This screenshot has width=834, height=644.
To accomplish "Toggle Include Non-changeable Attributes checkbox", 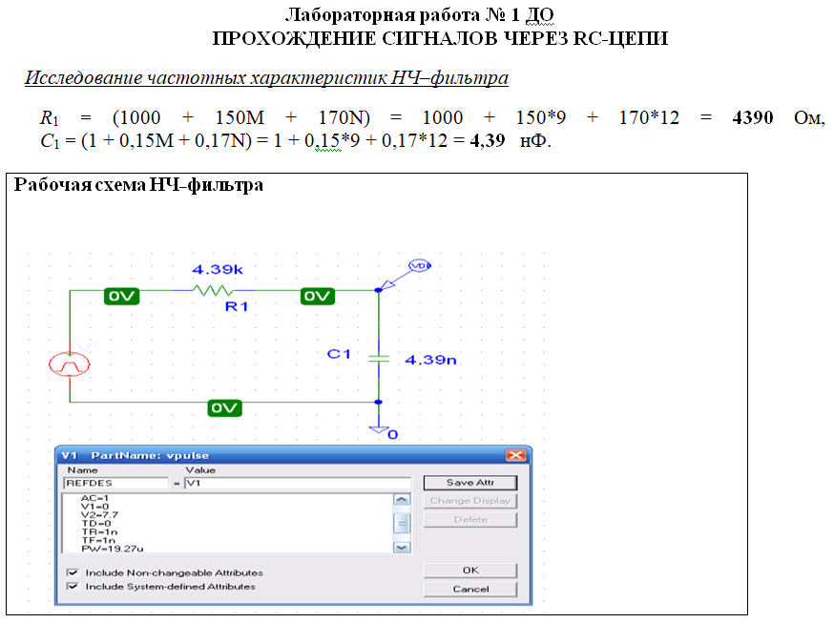I will coord(73,572).
